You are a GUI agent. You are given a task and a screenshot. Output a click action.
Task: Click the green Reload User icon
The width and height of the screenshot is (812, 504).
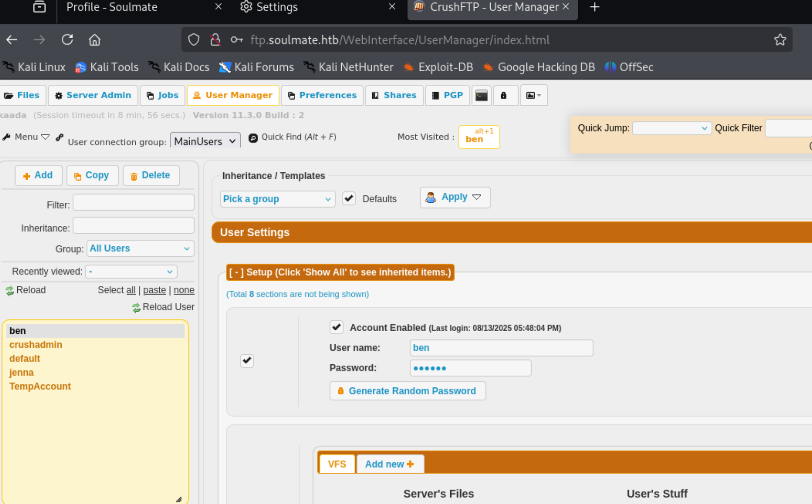(x=136, y=308)
